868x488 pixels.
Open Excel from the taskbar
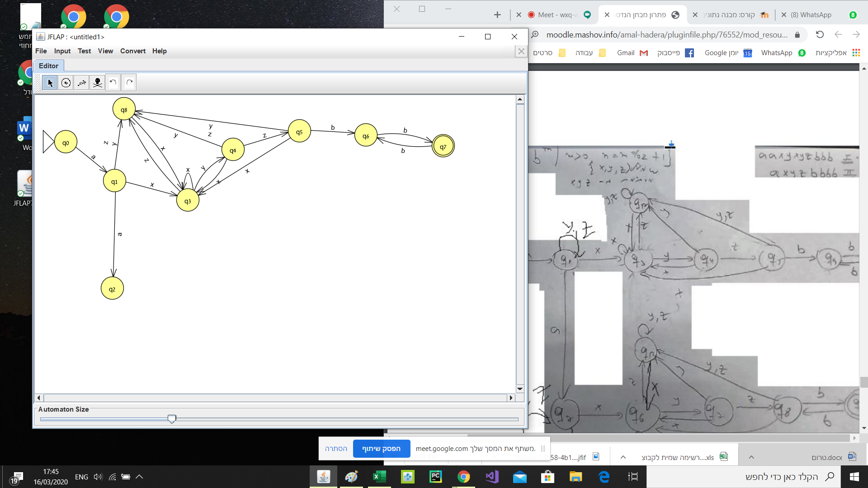tap(379, 477)
